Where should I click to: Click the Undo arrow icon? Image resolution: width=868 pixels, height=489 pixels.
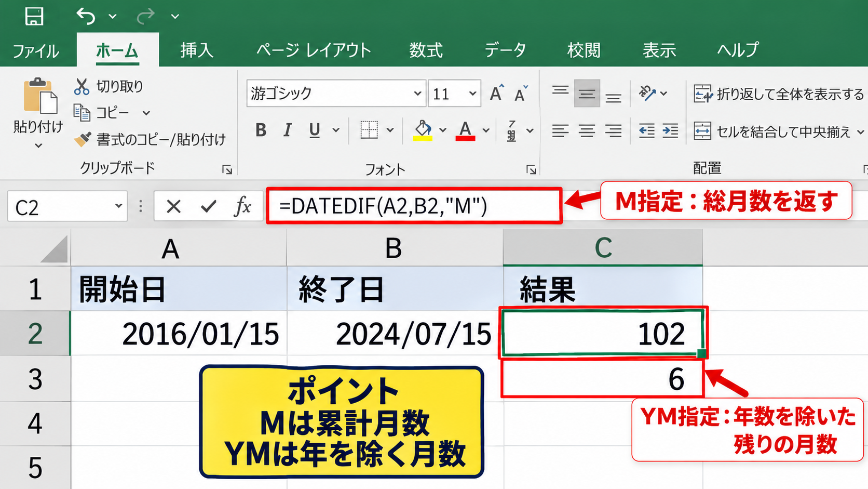[x=86, y=16]
